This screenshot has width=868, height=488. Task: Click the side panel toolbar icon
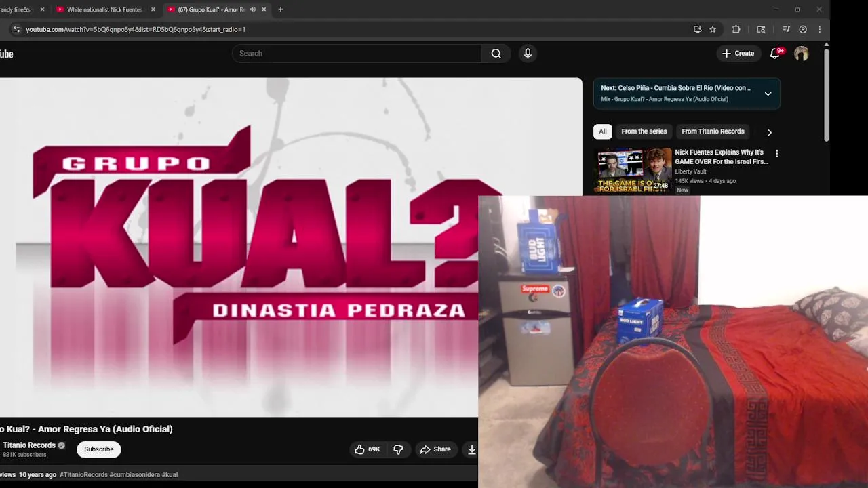[x=761, y=29]
